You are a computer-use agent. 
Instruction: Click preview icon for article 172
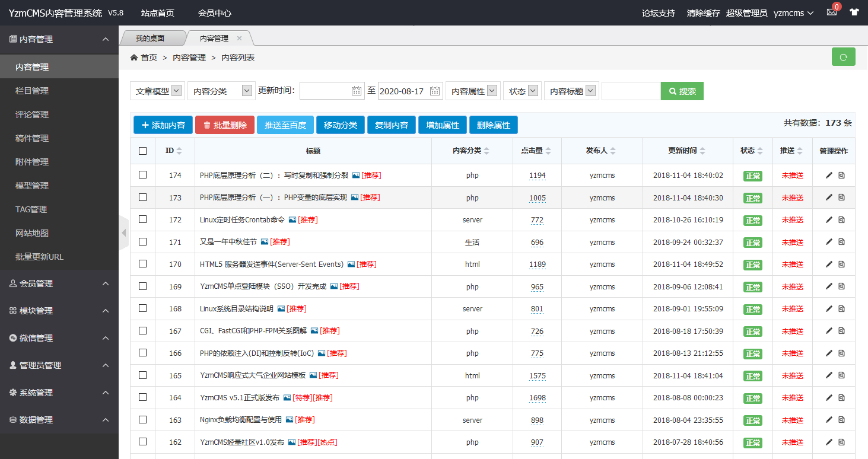point(841,219)
